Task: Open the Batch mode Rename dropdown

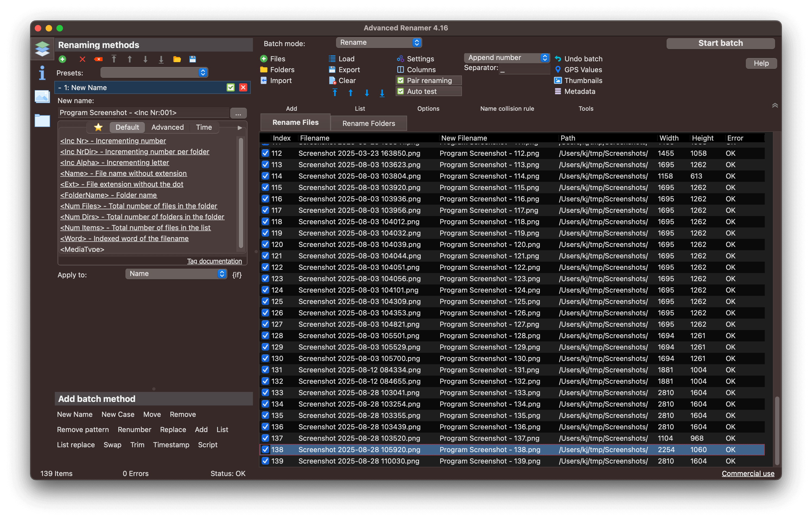Action: click(x=379, y=43)
